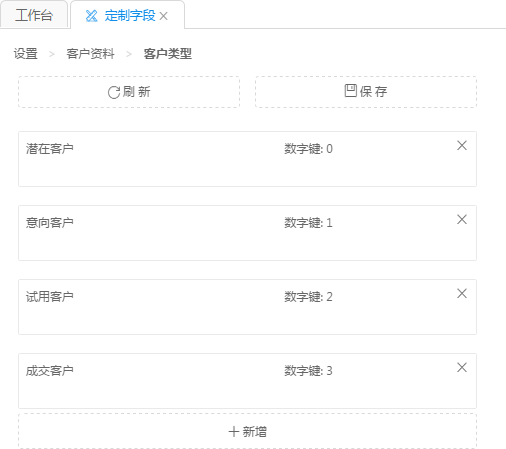The image size is (506, 449).
Task: Select the 定制字段 tab
Action: point(128,16)
